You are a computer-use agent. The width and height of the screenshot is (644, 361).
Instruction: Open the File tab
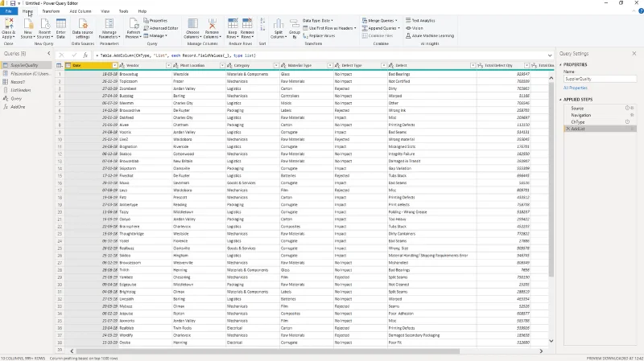(8, 11)
